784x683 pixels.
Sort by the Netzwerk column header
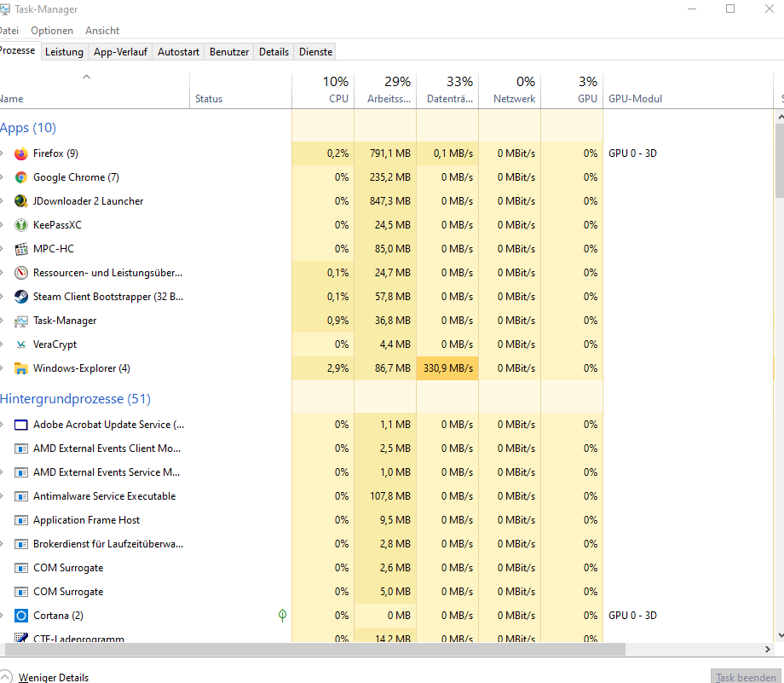click(x=510, y=90)
